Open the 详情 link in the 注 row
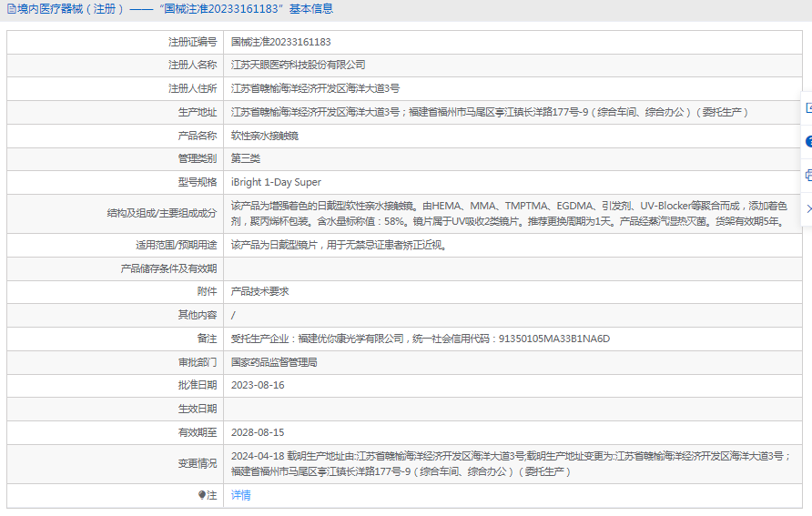Image resolution: width=812 pixels, height=516 pixels. pyautogui.click(x=241, y=495)
